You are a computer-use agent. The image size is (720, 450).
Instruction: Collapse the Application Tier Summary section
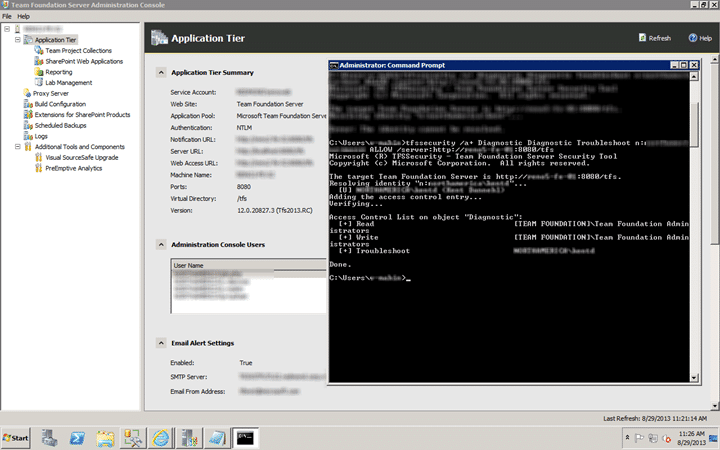click(x=161, y=73)
